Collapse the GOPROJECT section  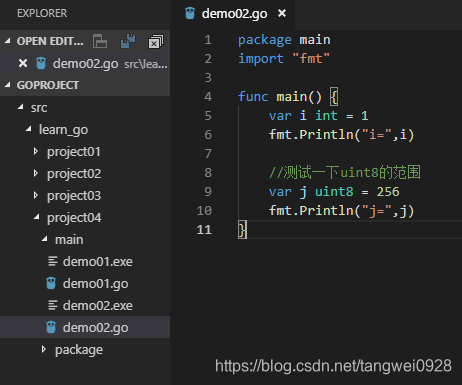click(x=8, y=85)
